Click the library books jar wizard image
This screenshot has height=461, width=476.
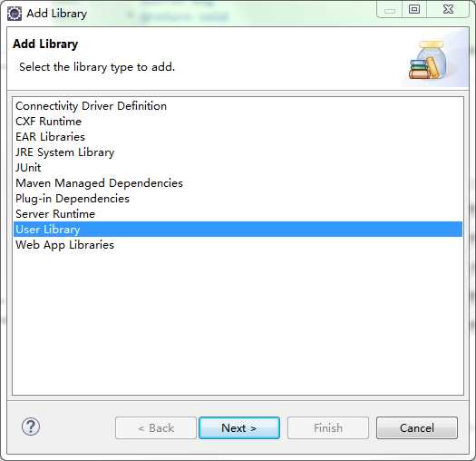[x=428, y=60]
